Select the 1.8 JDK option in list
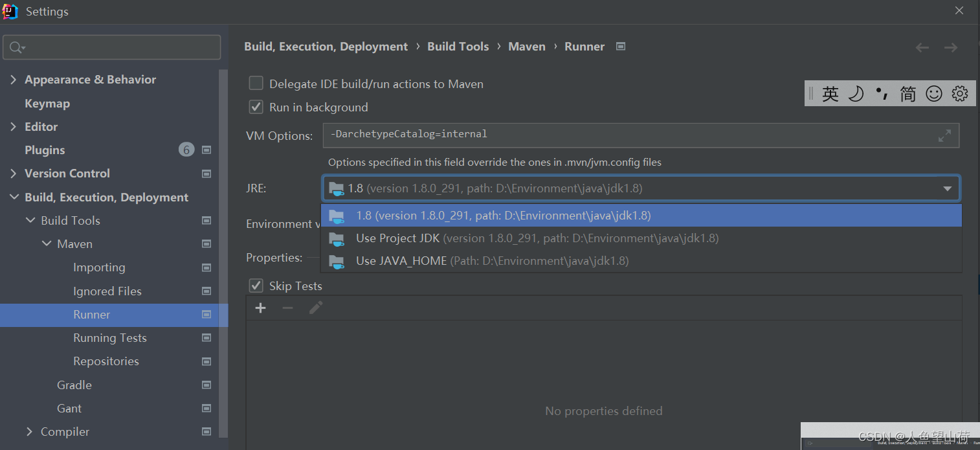Viewport: 980px width, 450px height. tap(641, 216)
